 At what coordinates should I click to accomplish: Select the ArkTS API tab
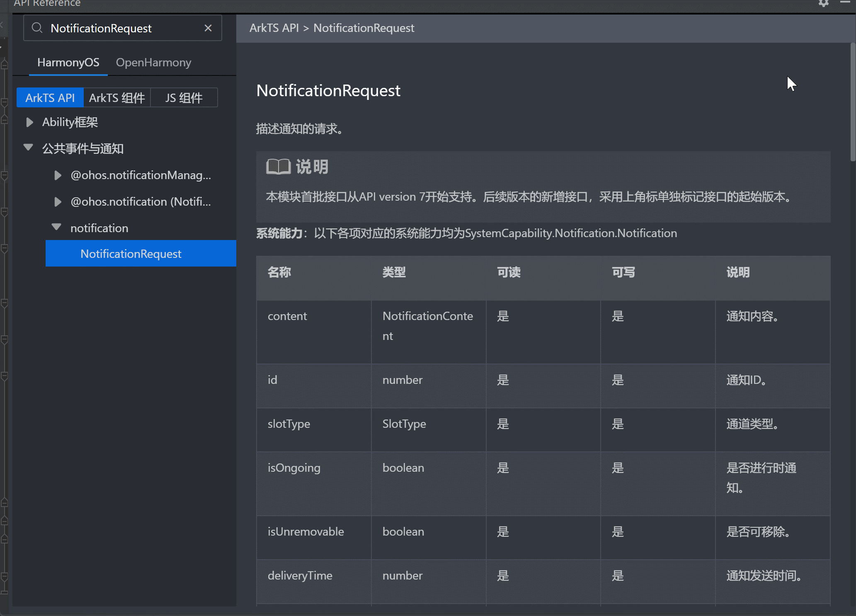50,97
